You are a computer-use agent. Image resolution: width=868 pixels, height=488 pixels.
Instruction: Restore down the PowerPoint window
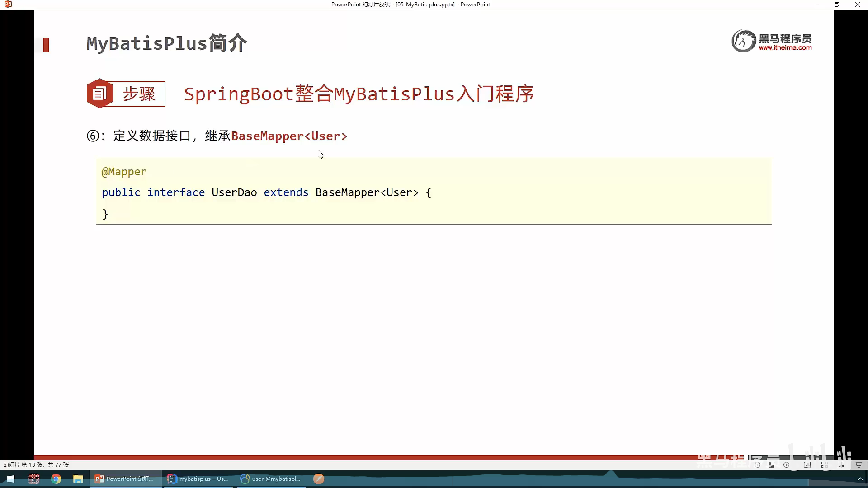836,5
